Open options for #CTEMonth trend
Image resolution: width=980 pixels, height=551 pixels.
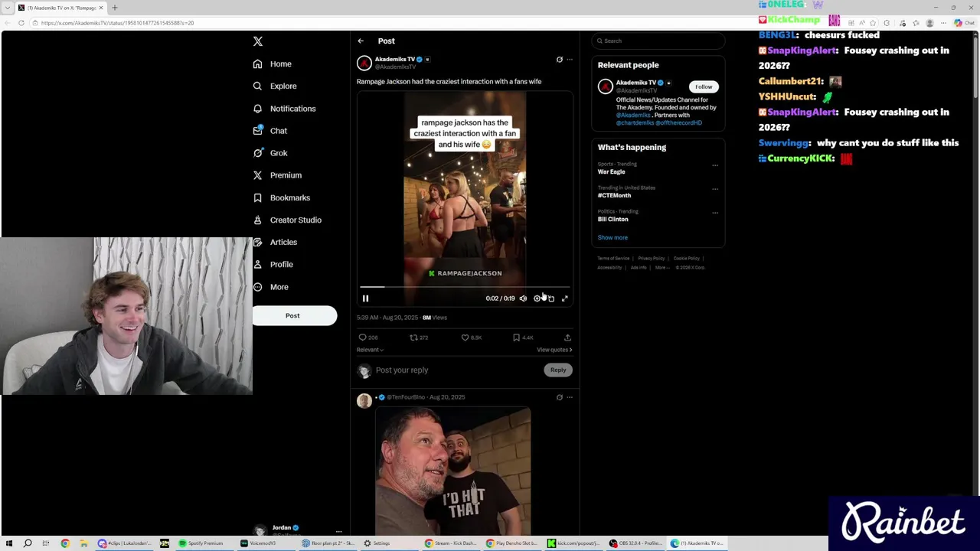[x=715, y=189]
